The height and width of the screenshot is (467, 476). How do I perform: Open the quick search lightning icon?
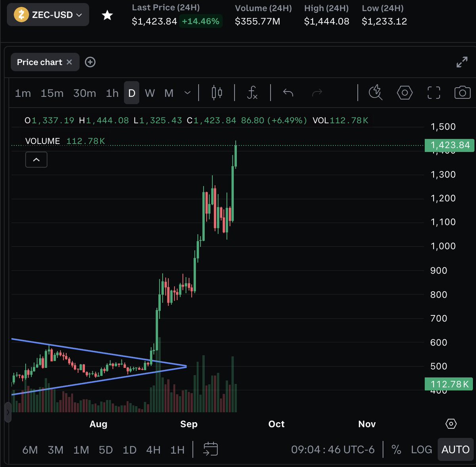tap(375, 92)
